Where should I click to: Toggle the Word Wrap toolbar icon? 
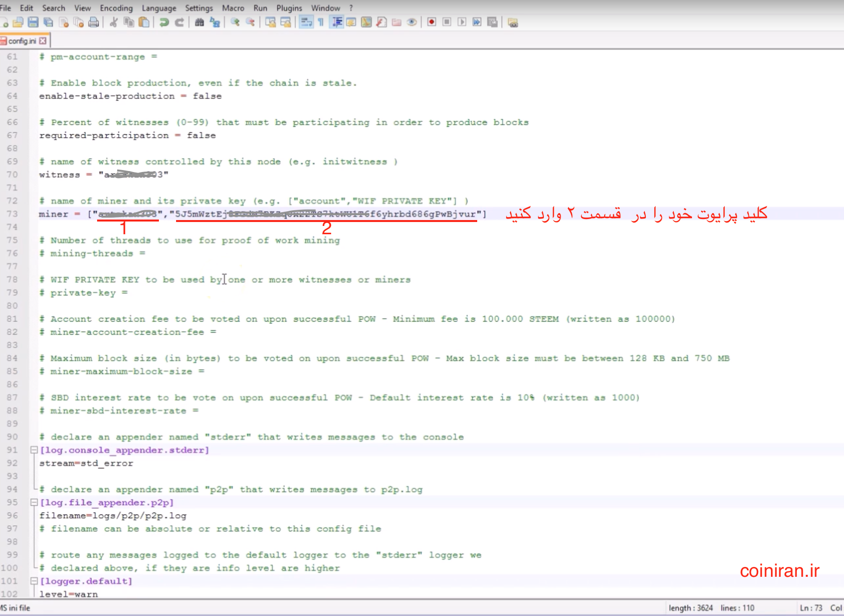click(306, 22)
